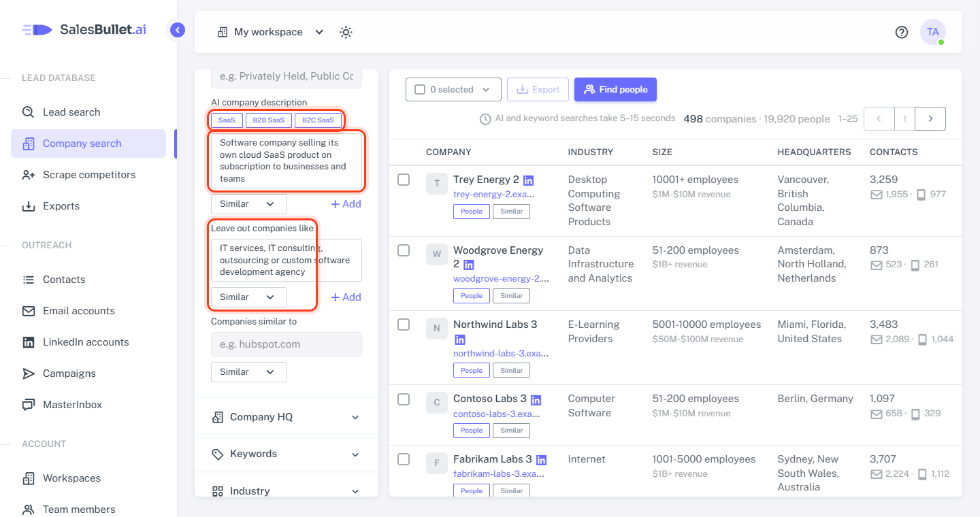
Task: Expand the Industry filter section
Action: (287, 490)
